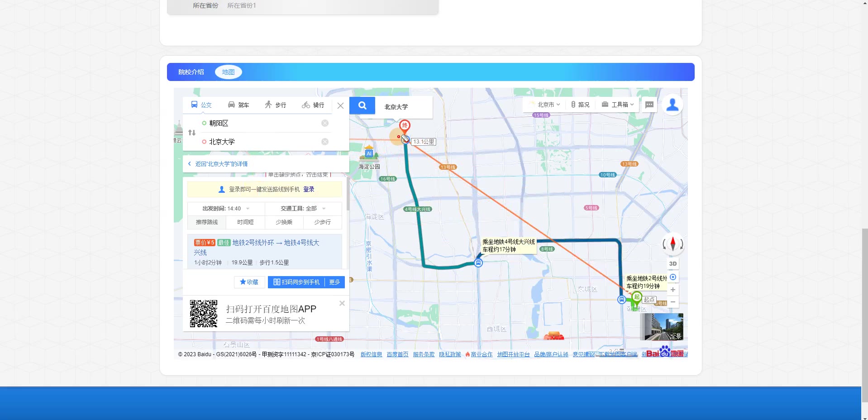868x420 pixels.
Task: Click the locate me target icon
Action: (x=673, y=277)
